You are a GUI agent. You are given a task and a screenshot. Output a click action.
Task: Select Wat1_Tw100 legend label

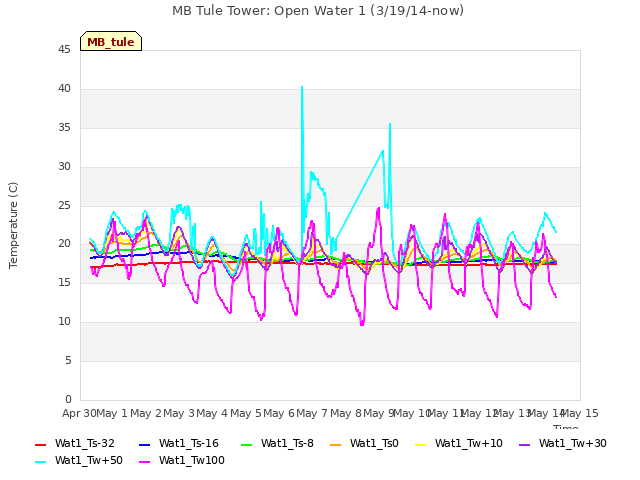click(x=192, y=460)
